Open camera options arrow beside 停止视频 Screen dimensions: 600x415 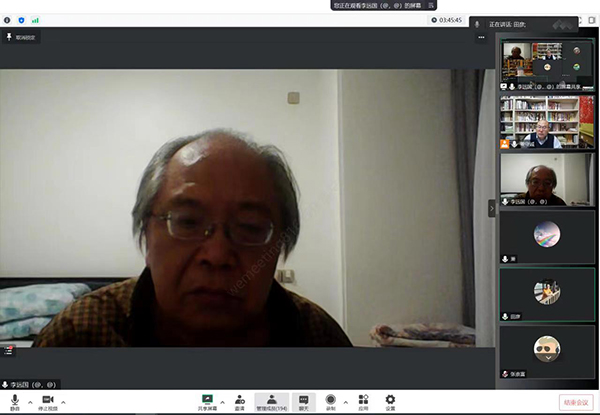point(64,402)
